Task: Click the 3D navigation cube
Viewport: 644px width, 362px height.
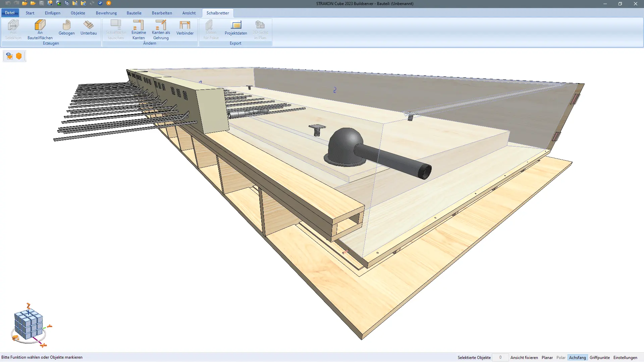Action: pyautogui.click(x=29, y=324)
